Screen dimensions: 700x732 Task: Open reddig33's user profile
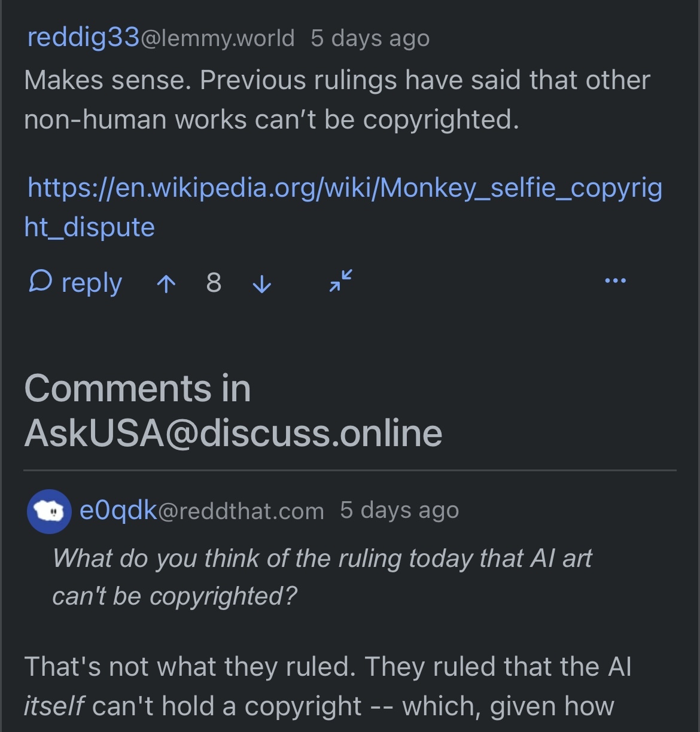tap(83, 38)
